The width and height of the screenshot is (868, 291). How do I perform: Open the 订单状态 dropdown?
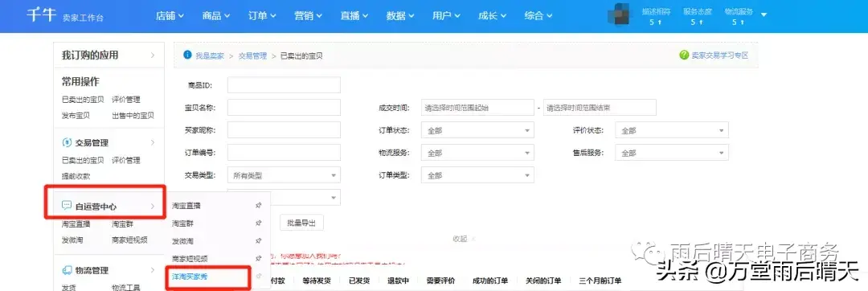click(477, 130)
